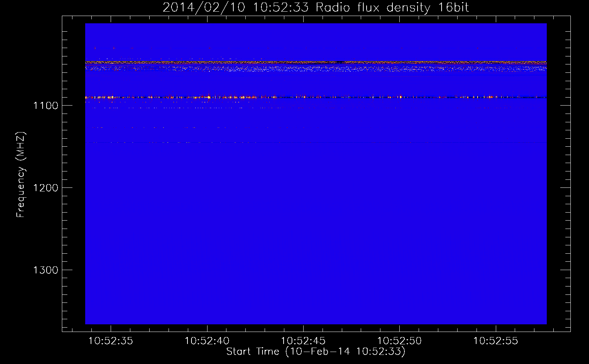Click the 10:52:35 time axis label

coord(111,341)
